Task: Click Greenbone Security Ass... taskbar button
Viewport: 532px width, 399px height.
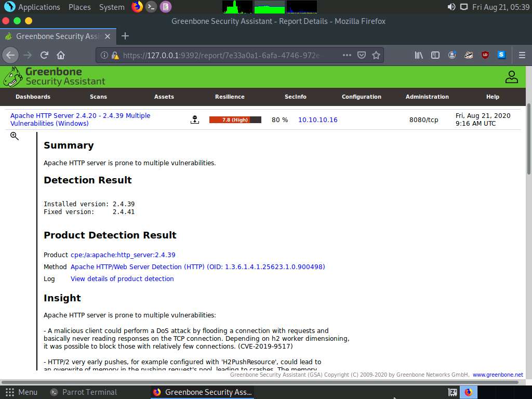Action: 202,392
